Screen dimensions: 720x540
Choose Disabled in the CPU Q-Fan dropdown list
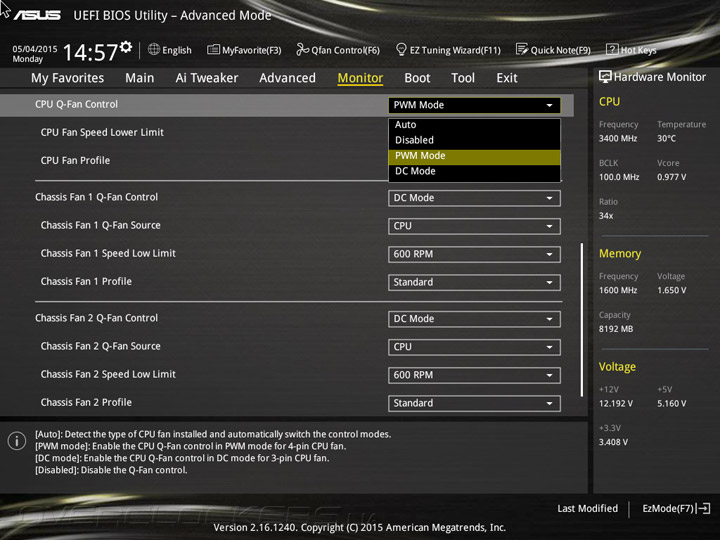pos(474,140)
